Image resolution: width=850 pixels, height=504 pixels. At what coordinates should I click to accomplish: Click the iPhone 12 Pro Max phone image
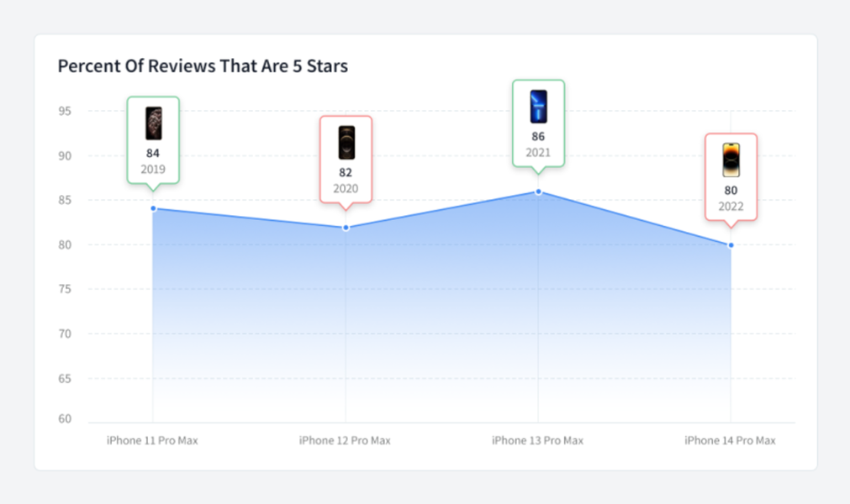tap(346, 142)
